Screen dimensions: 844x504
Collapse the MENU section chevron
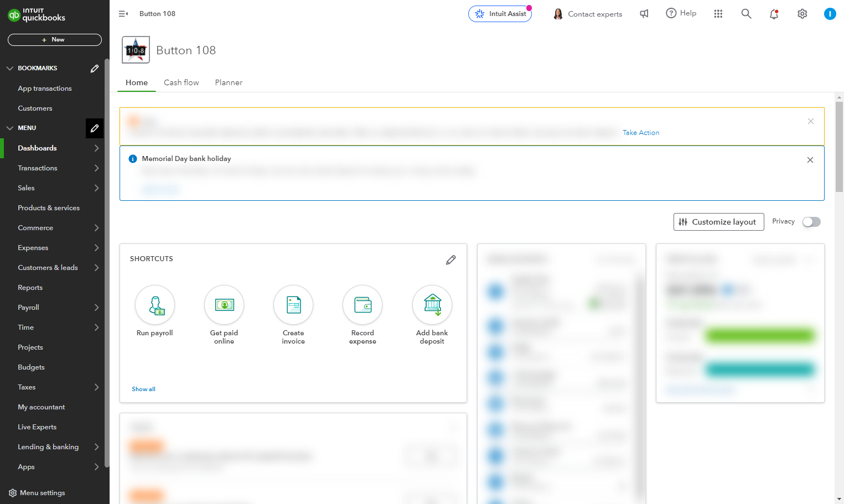[x=10, y=128]
